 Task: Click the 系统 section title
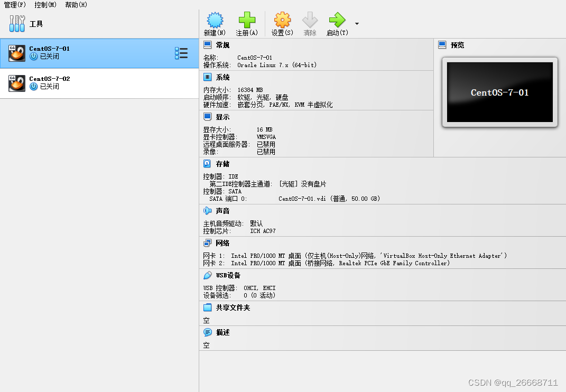(x=222, y=77)
